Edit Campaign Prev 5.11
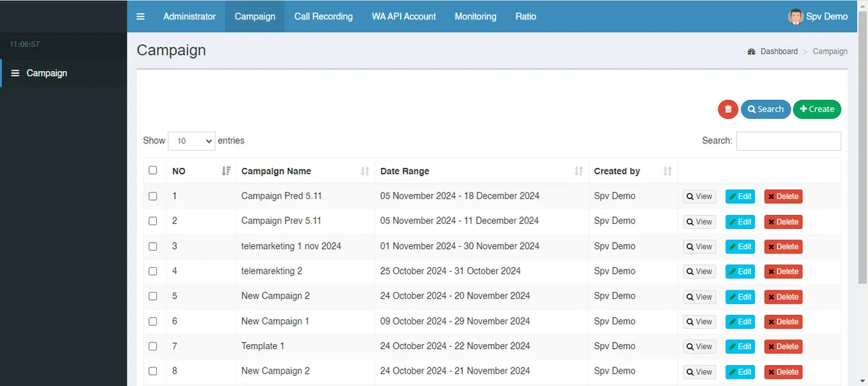This screenshot has height=386, width=868. (740, 222)
